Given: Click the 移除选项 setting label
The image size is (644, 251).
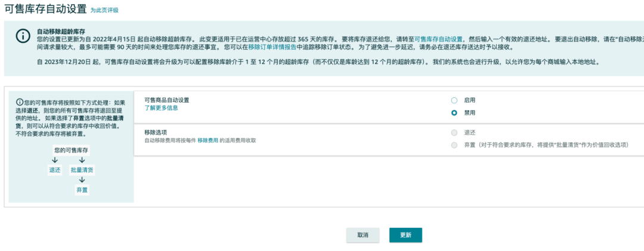Looking at the screenshot, I should (x=155, y=133).
